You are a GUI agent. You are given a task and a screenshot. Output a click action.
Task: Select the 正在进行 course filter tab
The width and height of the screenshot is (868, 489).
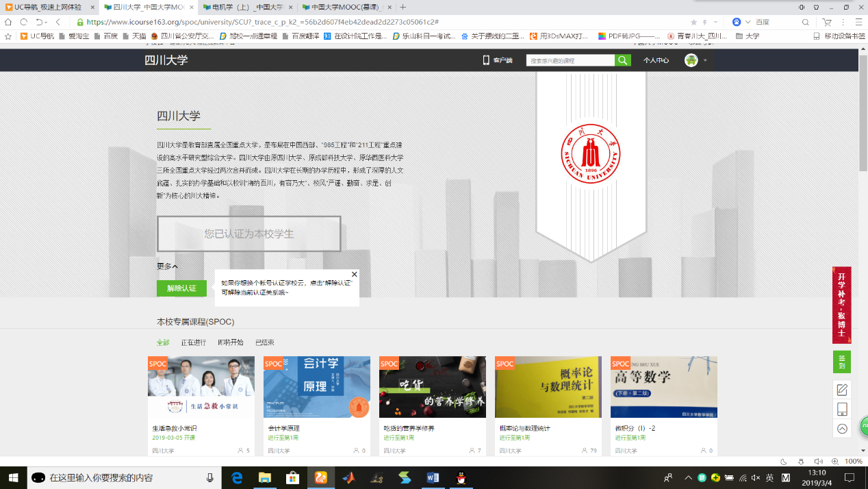click(x=193, y=342)
